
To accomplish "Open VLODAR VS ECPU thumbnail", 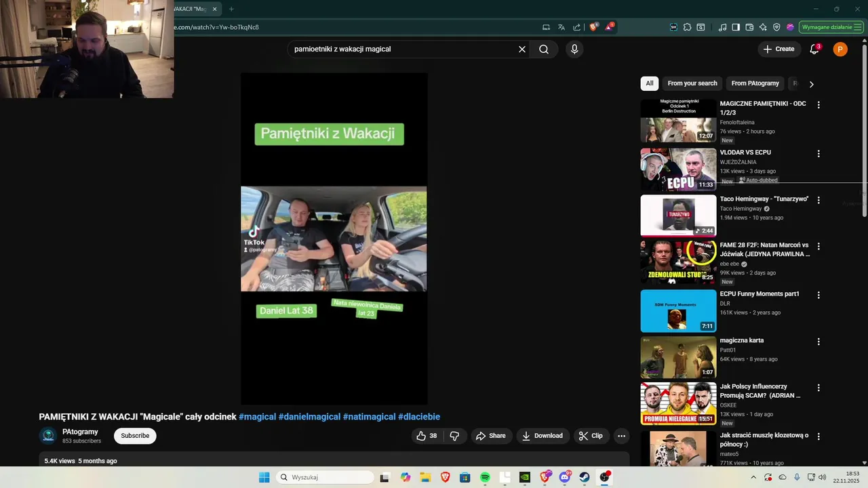I will pos(678,169).
